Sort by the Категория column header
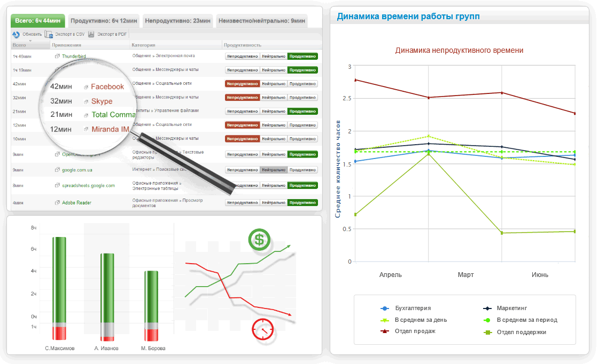The width and height of the screenshot is (598, 364). 143,45
